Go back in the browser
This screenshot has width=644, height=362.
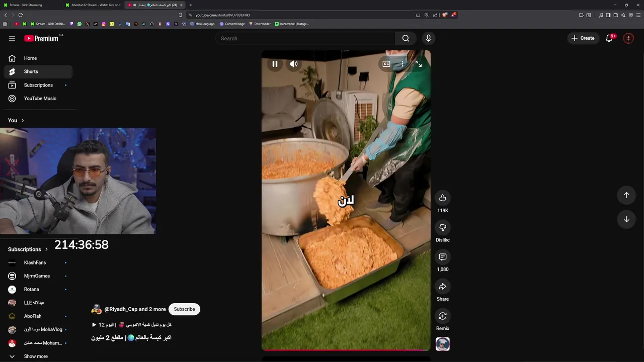[x=6, y=15]
